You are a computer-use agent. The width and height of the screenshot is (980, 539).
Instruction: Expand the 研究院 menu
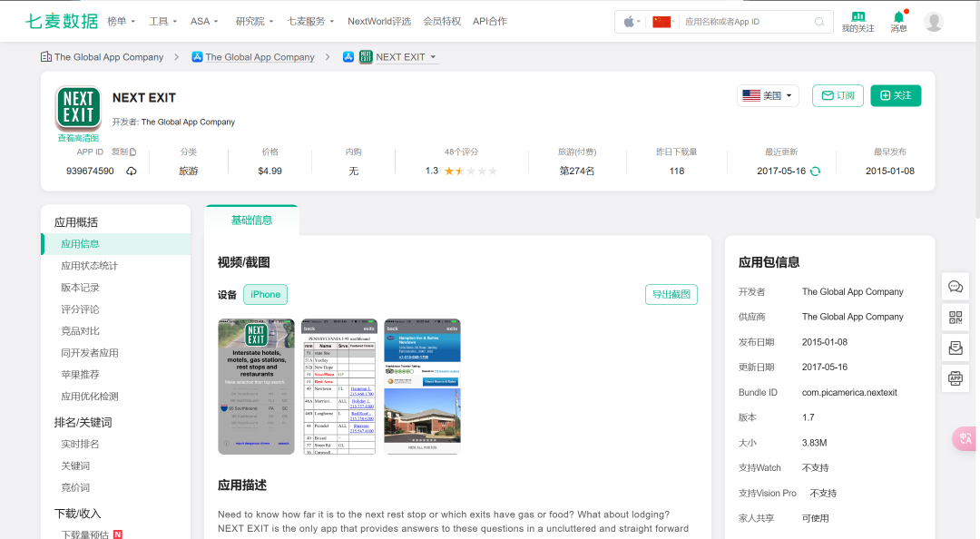click(x=254, y=21)
